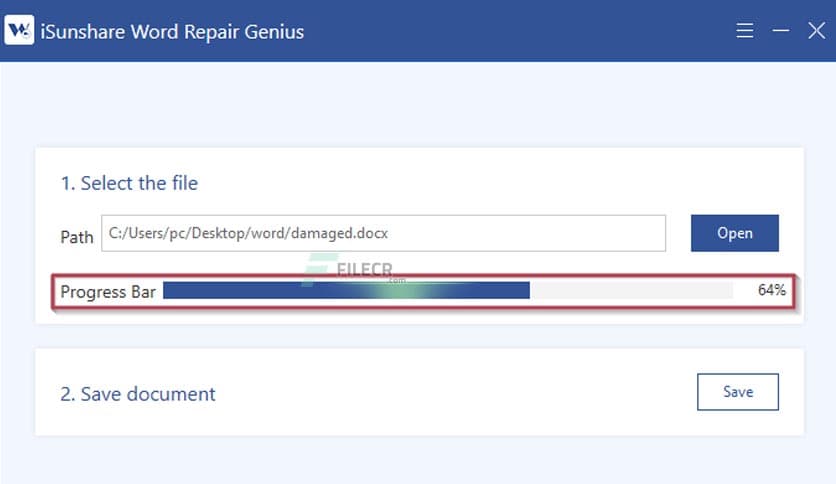This screenshot has height=484, width=836.
Task: Minimize the Word Repair Genius window
Action: (781, 30)
